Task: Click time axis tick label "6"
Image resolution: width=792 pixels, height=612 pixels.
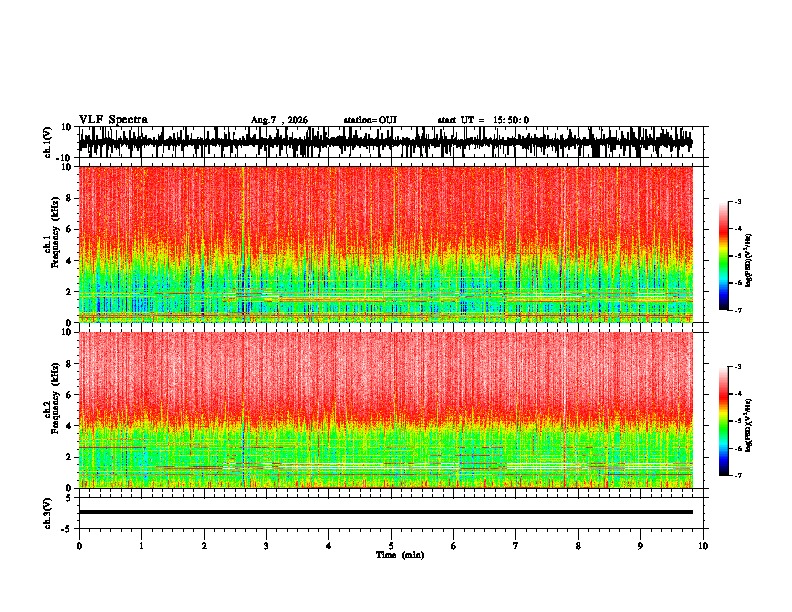Action: pos(454,546)
